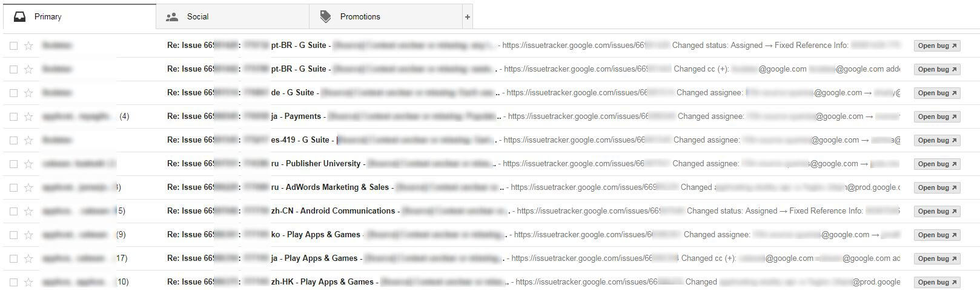Star the zh-HK Play Apps & Games email

(28, 282)
